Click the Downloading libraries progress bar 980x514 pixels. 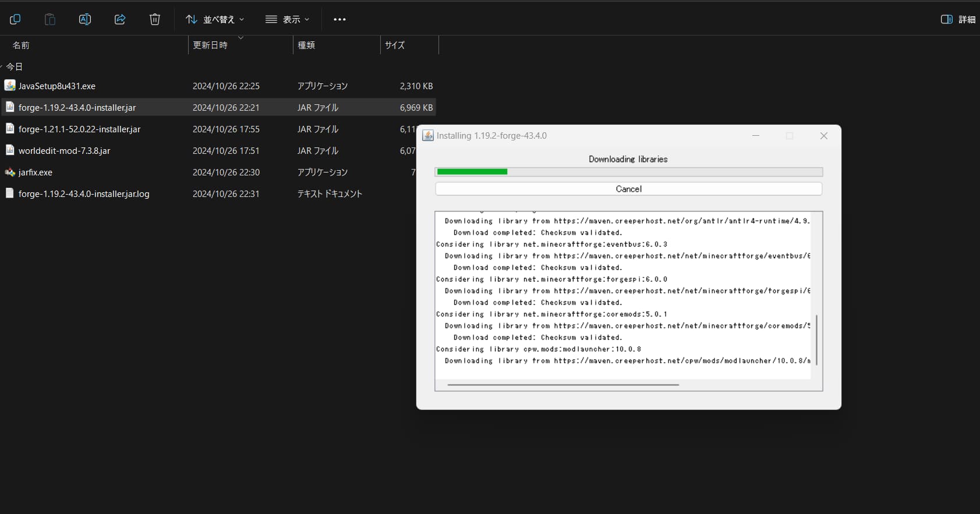pos(628,172)
